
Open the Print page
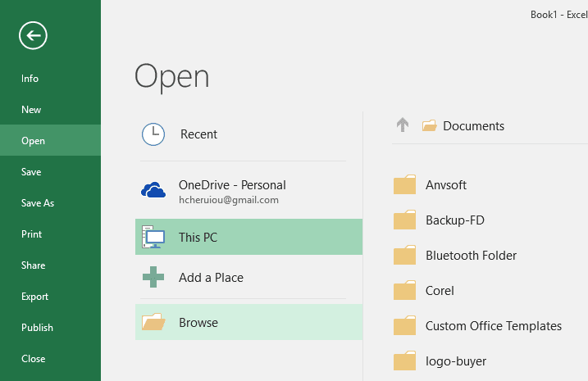tap(31, 234)
